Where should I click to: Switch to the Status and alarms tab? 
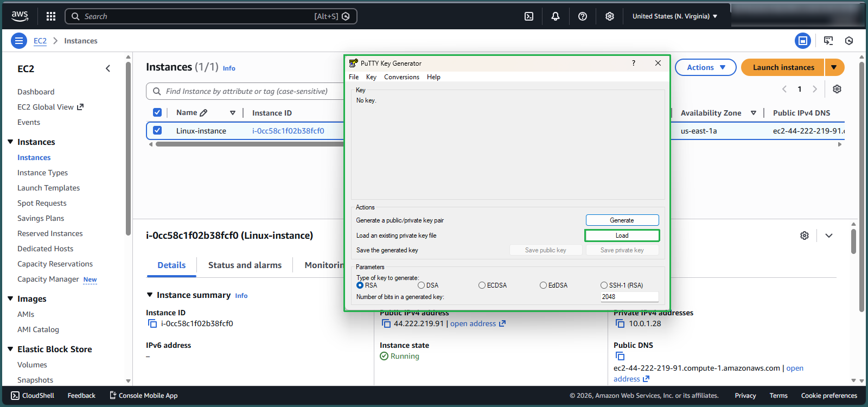coord(245,265)
